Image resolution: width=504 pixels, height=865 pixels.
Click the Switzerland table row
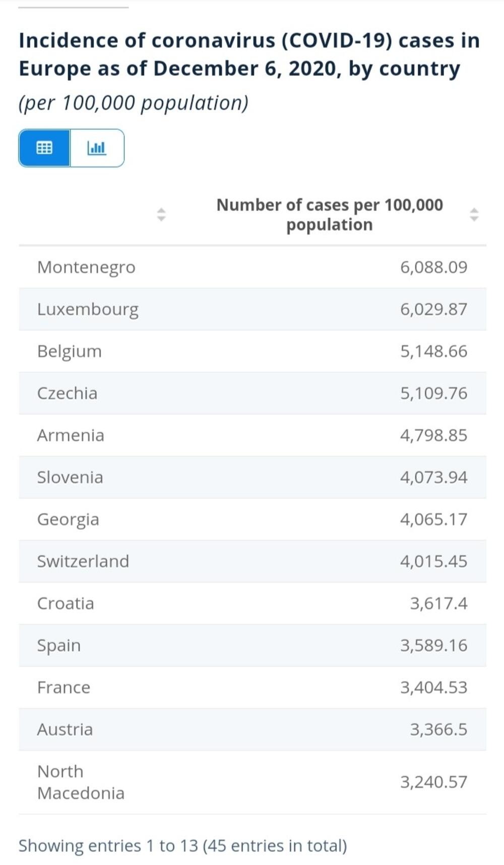click(252, 561)
